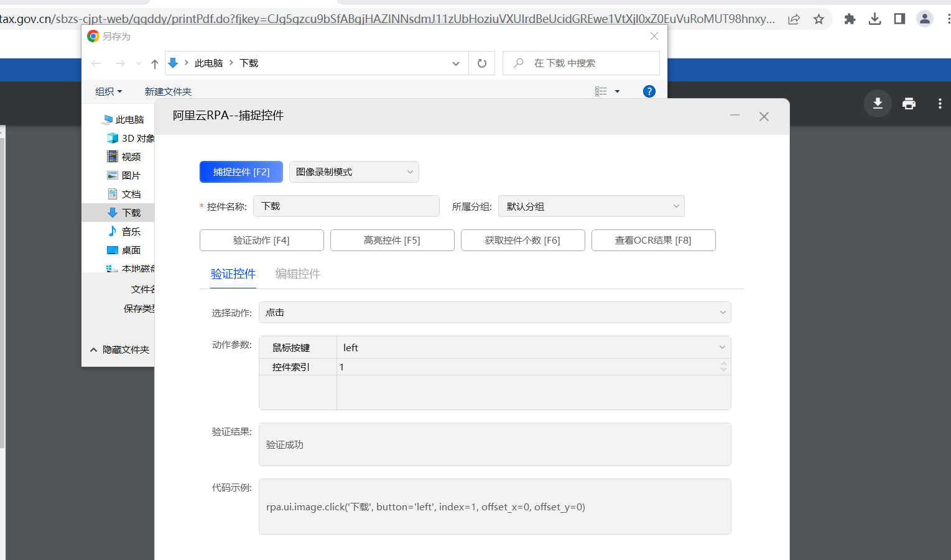Screen dimensions: 951x560
Task: Open the Chrome extensions puzzle icon
Action: 850,19
